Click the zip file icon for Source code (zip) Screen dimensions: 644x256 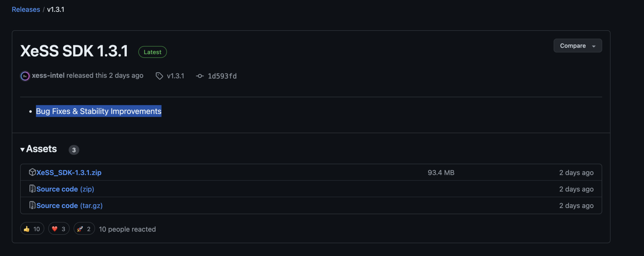pyautogui.click(x=32, y=189)
